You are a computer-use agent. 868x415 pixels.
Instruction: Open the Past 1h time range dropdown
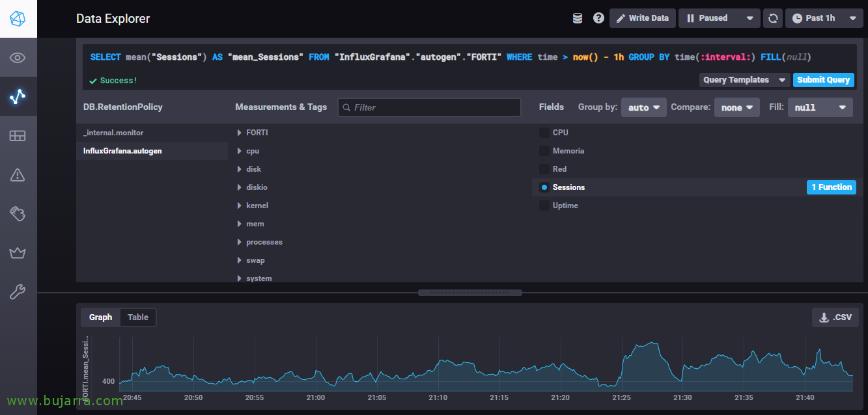tap(824, 18)
